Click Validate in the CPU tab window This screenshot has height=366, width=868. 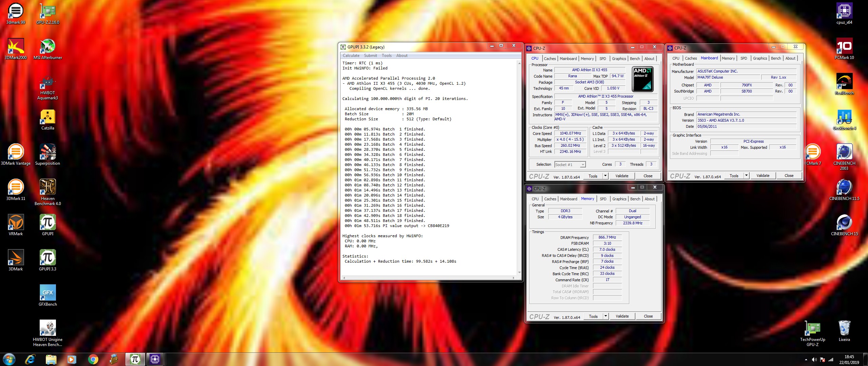click(x=622, y=176)
